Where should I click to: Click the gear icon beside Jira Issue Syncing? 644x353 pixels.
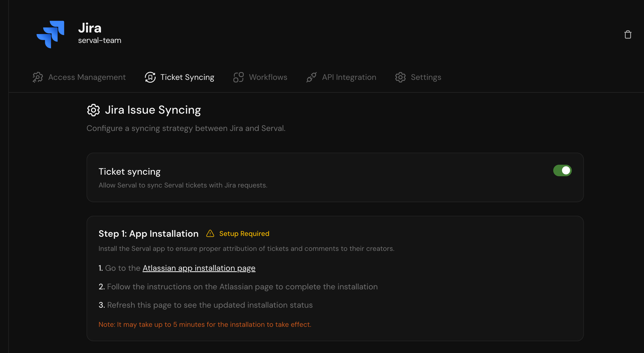point(93,110)
